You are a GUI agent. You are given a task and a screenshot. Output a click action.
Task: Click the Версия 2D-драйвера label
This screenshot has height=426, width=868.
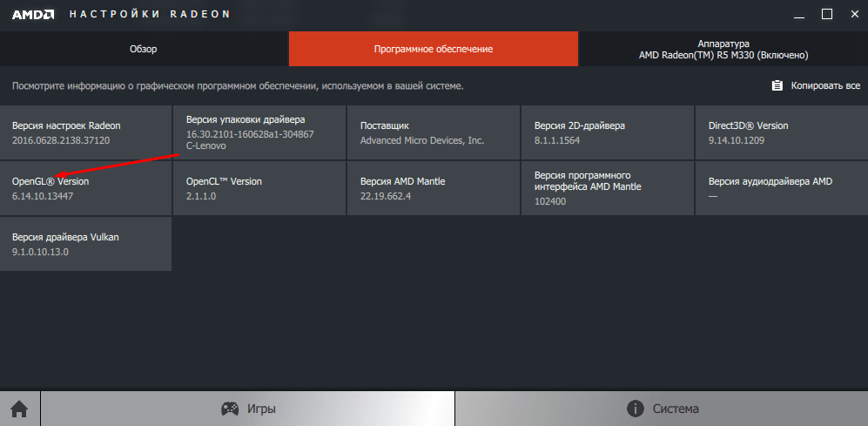[580, 125]
